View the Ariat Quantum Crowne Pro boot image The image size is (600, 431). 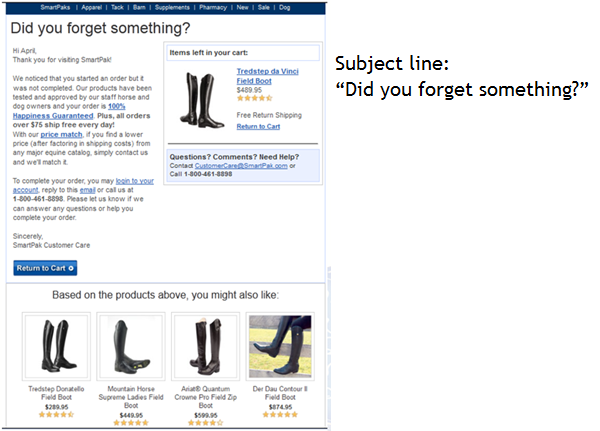[205, 346]
